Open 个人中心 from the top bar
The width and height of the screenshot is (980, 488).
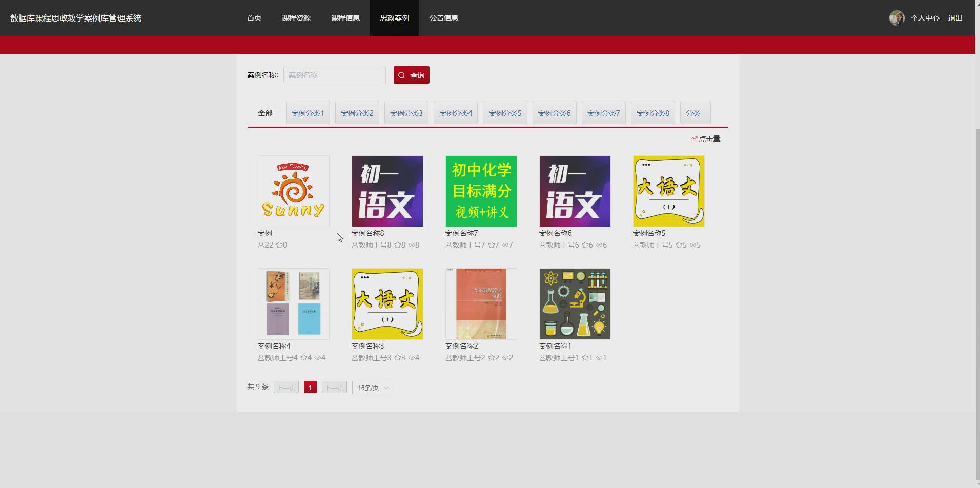pos(925,17)
